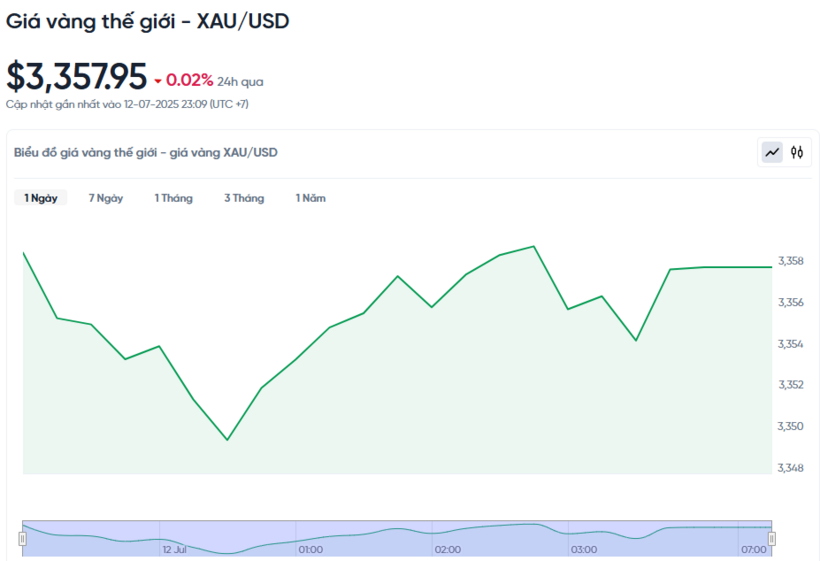Click the 07:00 marker in navigator
820x561 pixels.
pos(754,549)
